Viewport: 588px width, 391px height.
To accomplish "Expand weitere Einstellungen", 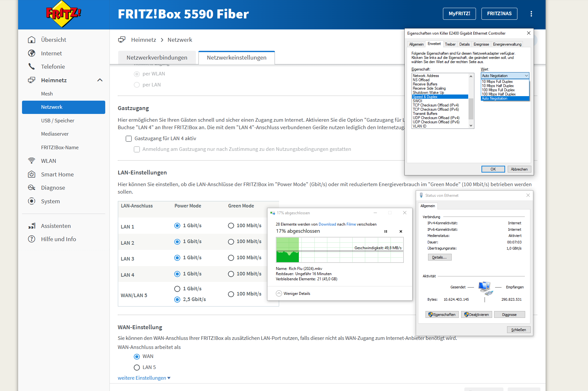I will click(144, 378).
